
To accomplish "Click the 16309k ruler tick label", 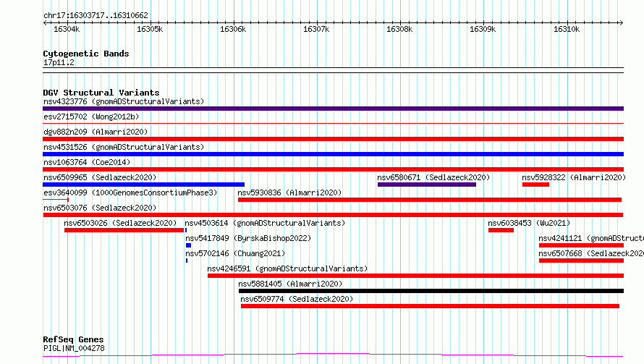I will (x=483, y=29).
